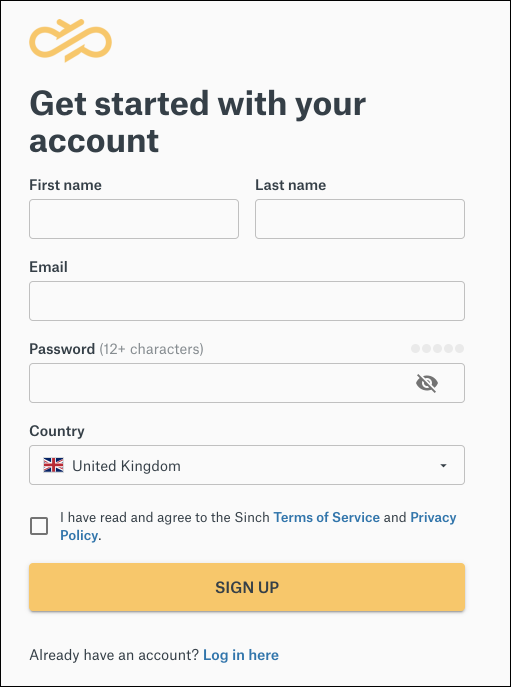
Task: Open the Terms of Service link
Action: pyautogui.click(x=326, y=517)
